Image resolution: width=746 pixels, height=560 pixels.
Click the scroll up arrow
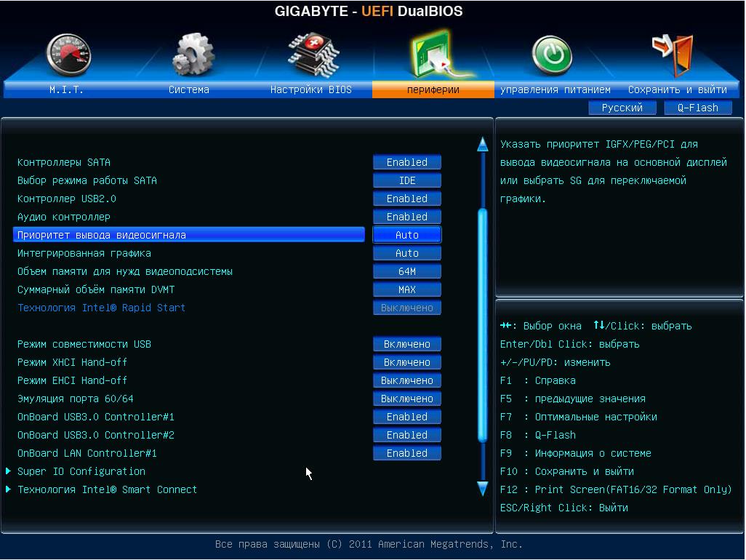[x=482, y=144]
